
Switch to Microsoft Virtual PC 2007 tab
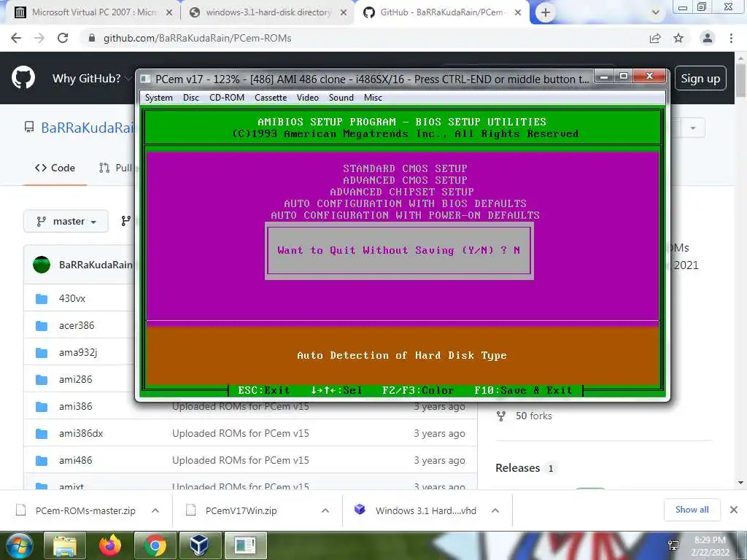coord(94,12)
